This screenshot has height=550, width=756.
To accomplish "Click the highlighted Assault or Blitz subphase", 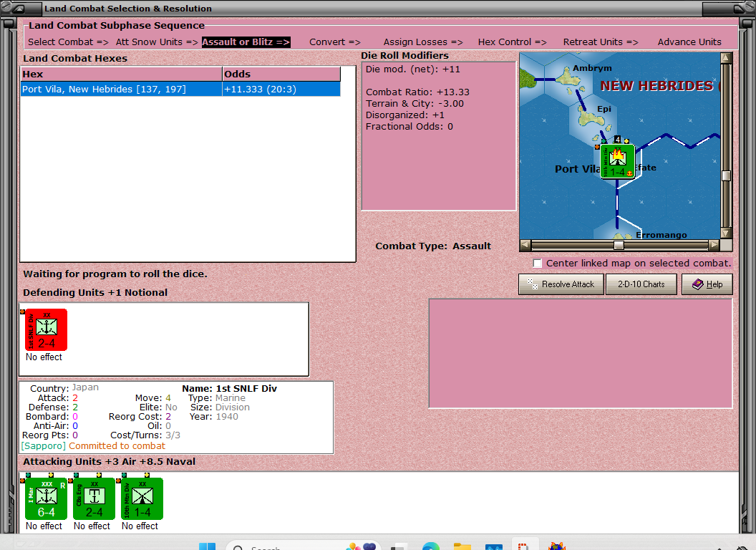I will 246,42.
